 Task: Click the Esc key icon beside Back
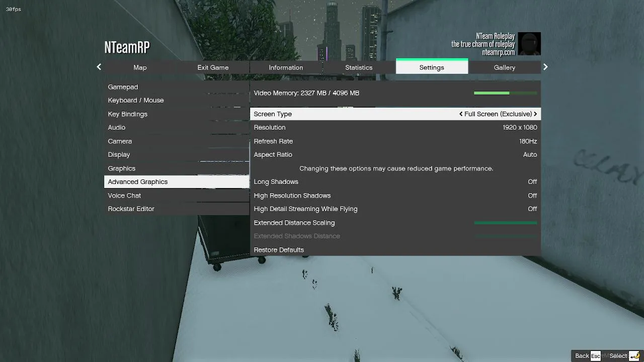[596, 356]
